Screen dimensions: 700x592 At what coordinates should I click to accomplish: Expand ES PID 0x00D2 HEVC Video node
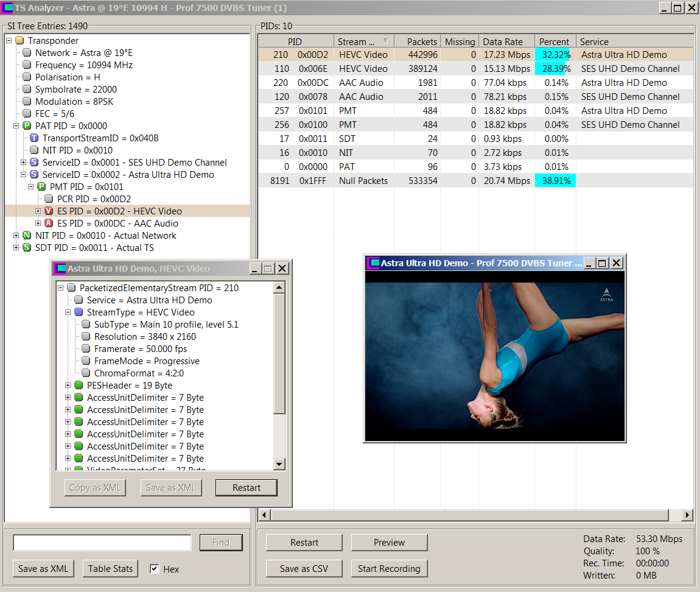tap(38, 211)
